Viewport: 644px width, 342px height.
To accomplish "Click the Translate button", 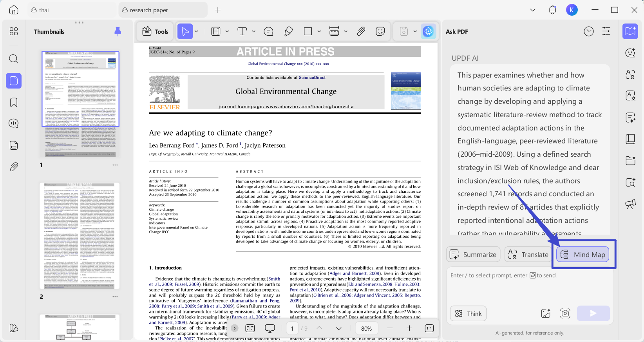I will pyautogui.click(x=528, y=254).
